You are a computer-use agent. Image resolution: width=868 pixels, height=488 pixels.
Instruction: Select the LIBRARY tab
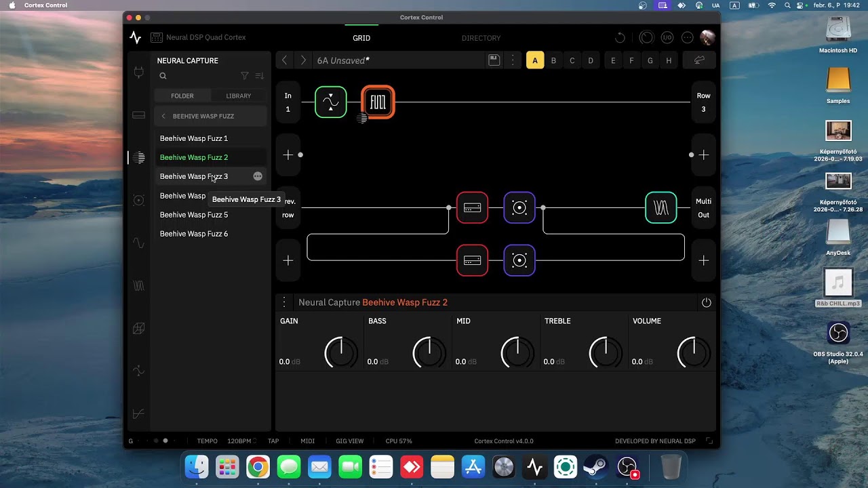pos(239,96)
